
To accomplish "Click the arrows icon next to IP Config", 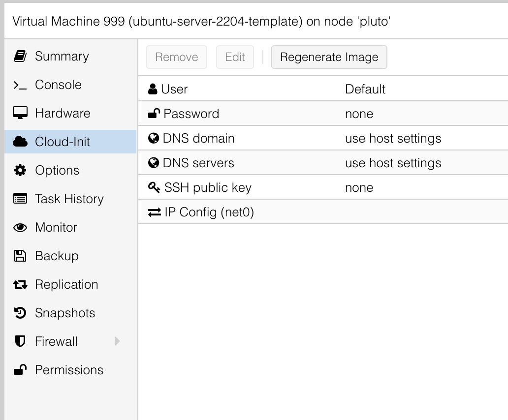I will [x=154, y=212].
